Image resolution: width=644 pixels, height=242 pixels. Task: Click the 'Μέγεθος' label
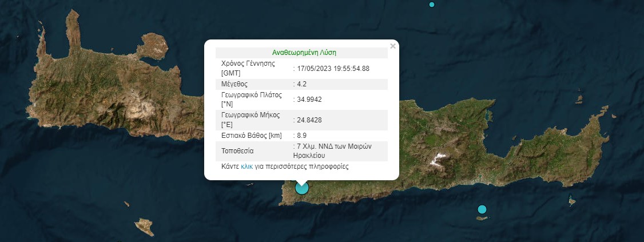(234, 84)
